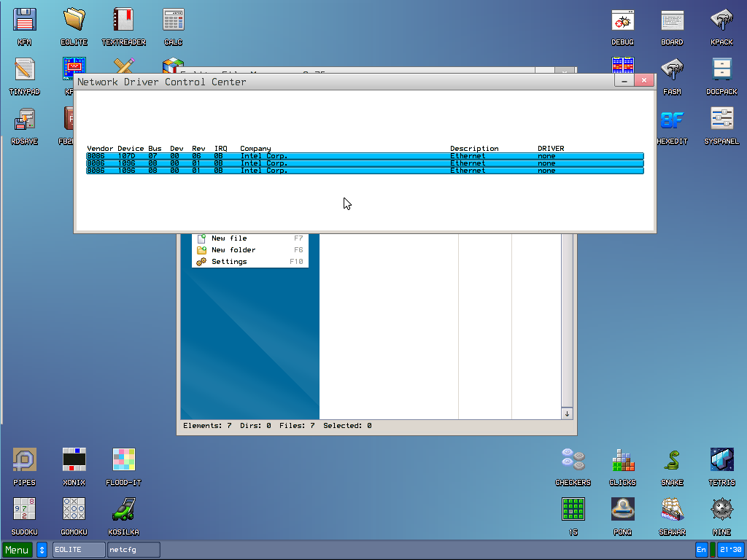The image size is (747, 560).
Task: Open the KFM file manager icon
Action: (25, 20)
